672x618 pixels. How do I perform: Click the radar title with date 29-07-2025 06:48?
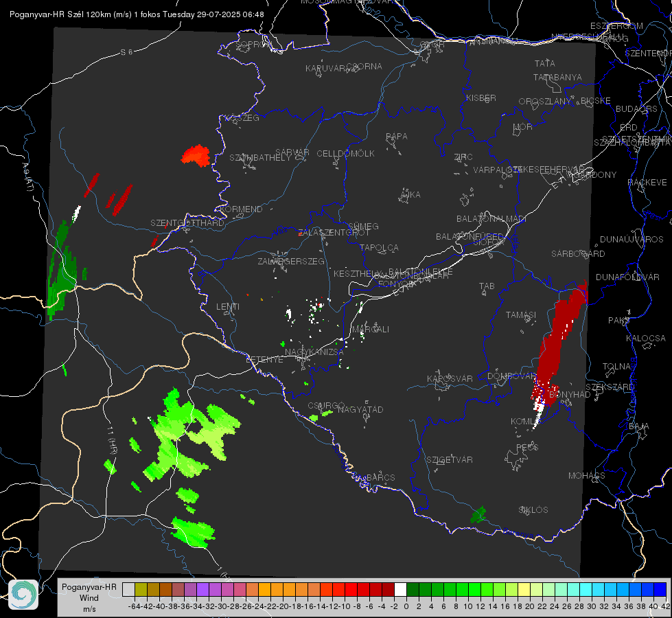pos(137,14)
